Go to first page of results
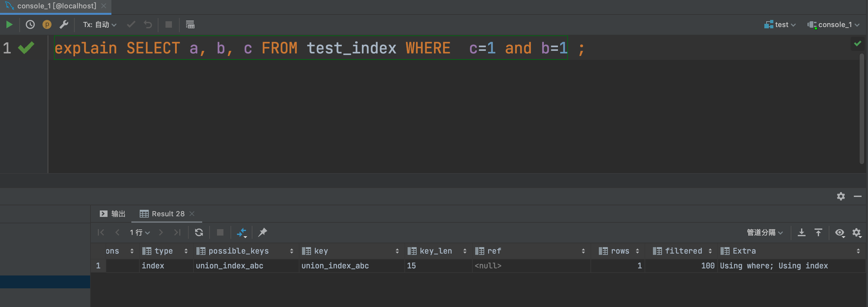This screenshot has width=868, height=307. click(x=101, y=232)
